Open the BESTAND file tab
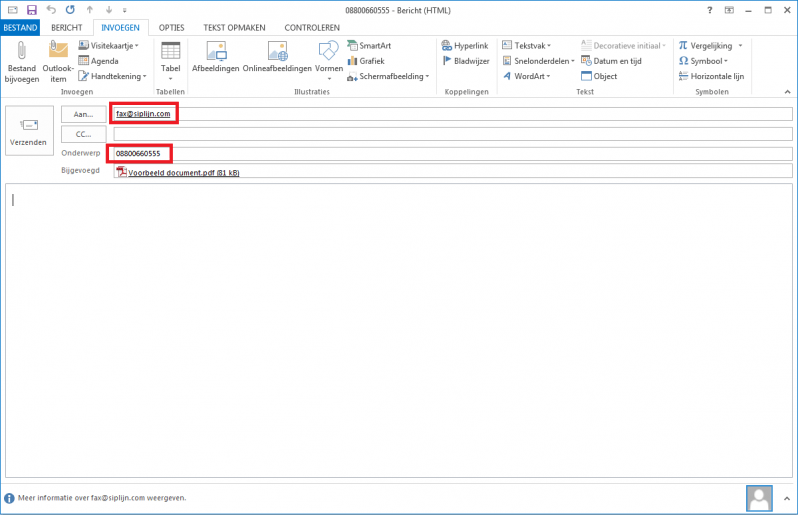Image resolution: width=798 pixels, height=516 pixels. [20, 27]
